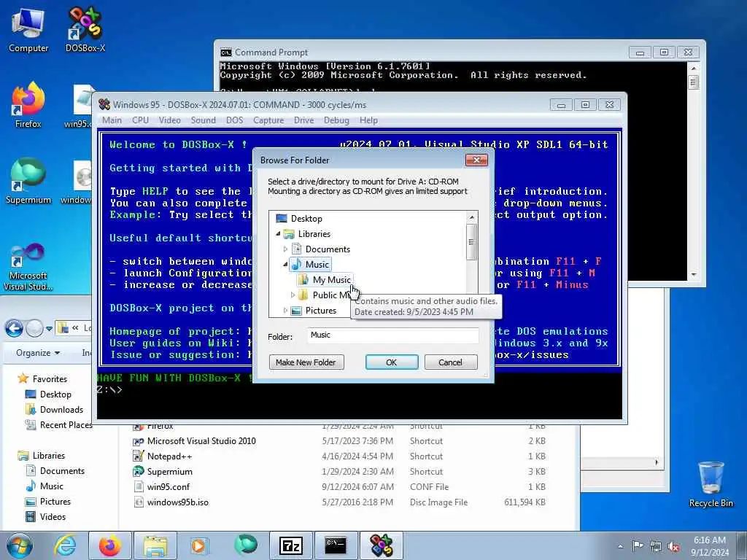The width and height of the screenshot is (747, 560).
Task: Expand the Pictures node in folder tree
Action: click(285, 311)
